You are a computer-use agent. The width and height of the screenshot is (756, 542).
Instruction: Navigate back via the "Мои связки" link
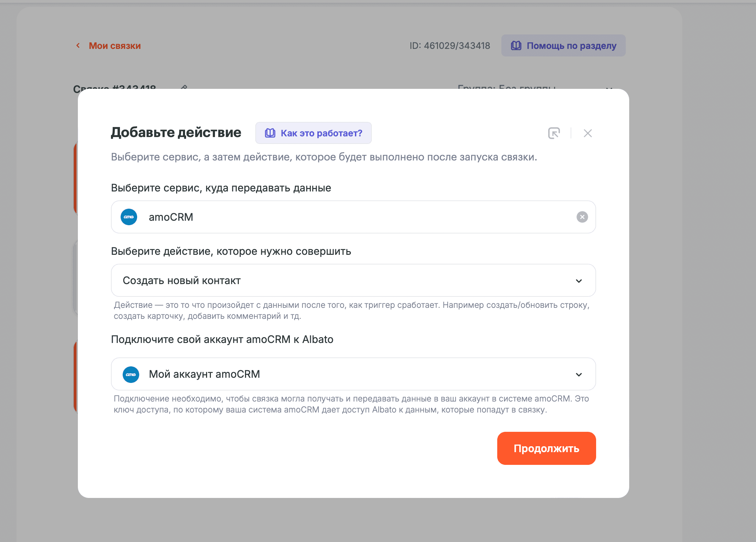point(114,45)
